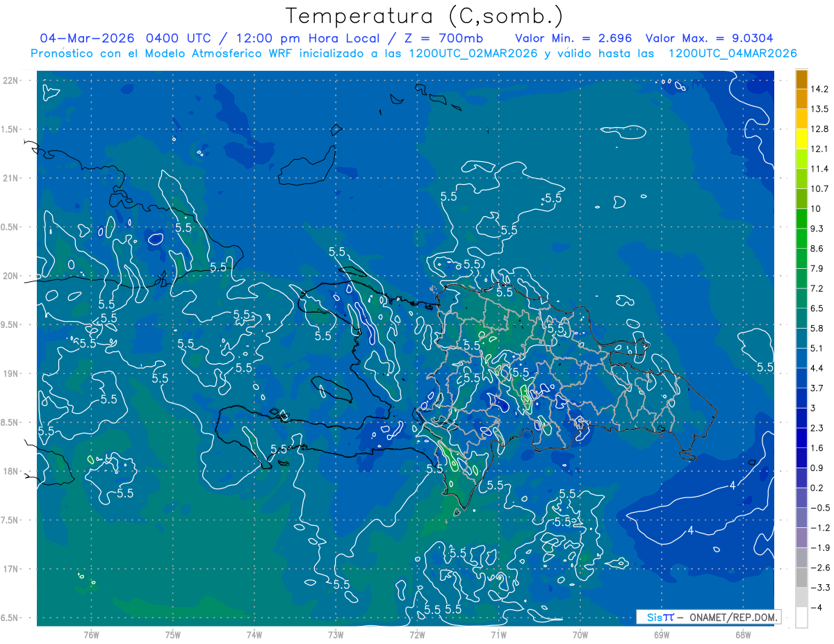Click the purple legend swatch between -1.2 and -1.9
Image resolution: width=834 pixels, height=644 pixels.
pyautogui.click(x=801, y=537)
